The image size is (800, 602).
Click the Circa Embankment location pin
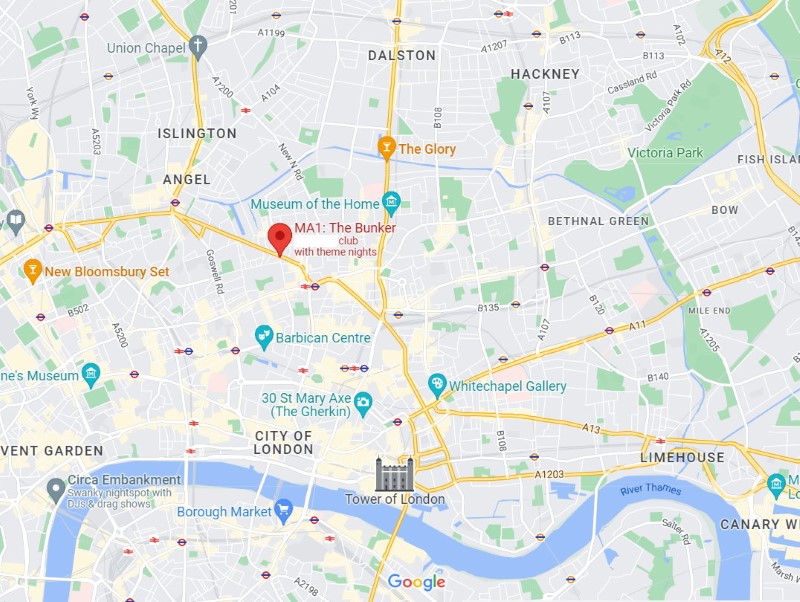(56, 490)
